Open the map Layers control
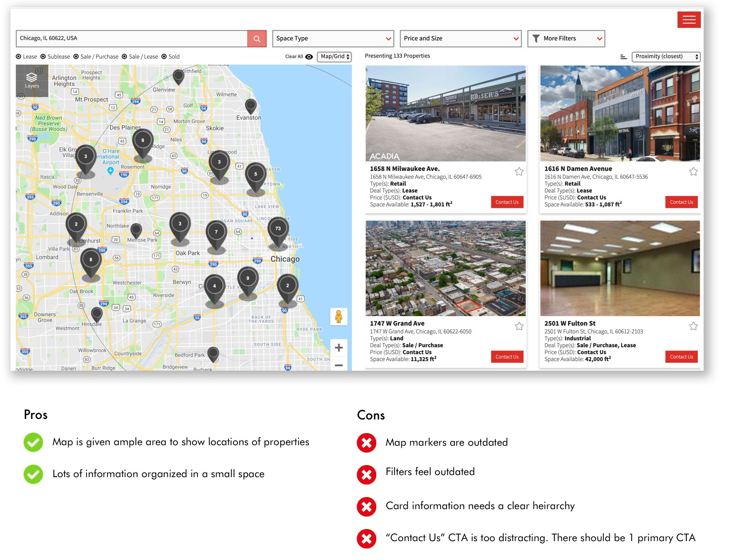 click(32, 80)
